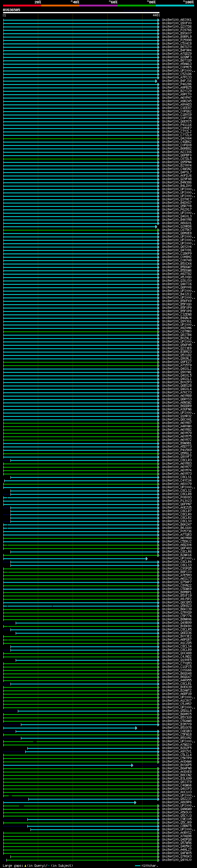The image size is (197, 868).
Task: Click the UniRef100_Q6EMI5 hit label
Action: point(177,121)
